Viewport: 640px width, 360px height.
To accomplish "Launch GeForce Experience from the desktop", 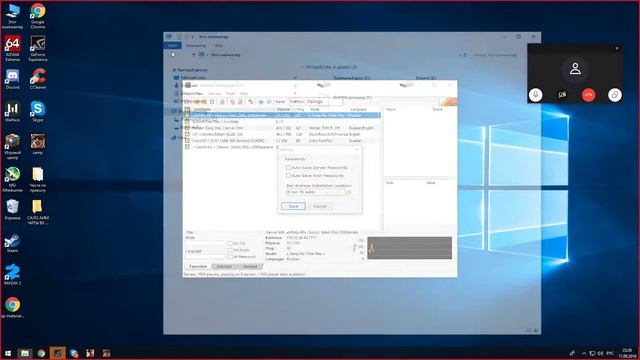I will click(x=38, y=48).
